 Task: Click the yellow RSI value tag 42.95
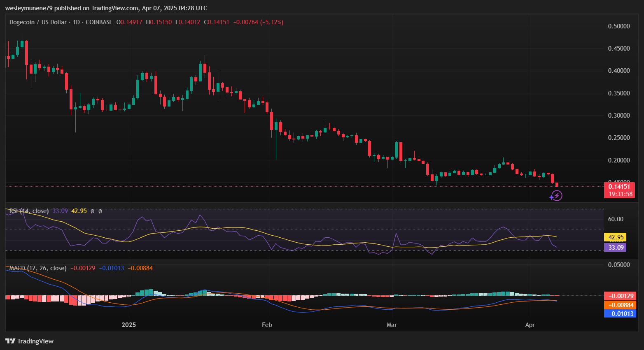click(615, 237)
